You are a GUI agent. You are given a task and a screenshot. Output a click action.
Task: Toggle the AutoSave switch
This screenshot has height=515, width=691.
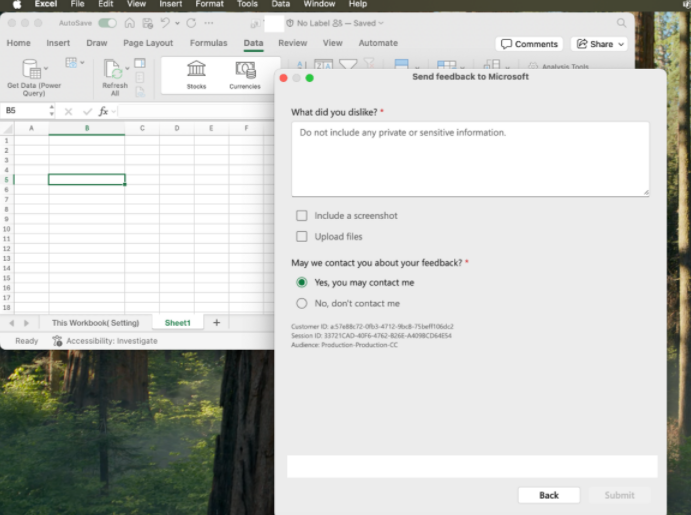(108, 23)
